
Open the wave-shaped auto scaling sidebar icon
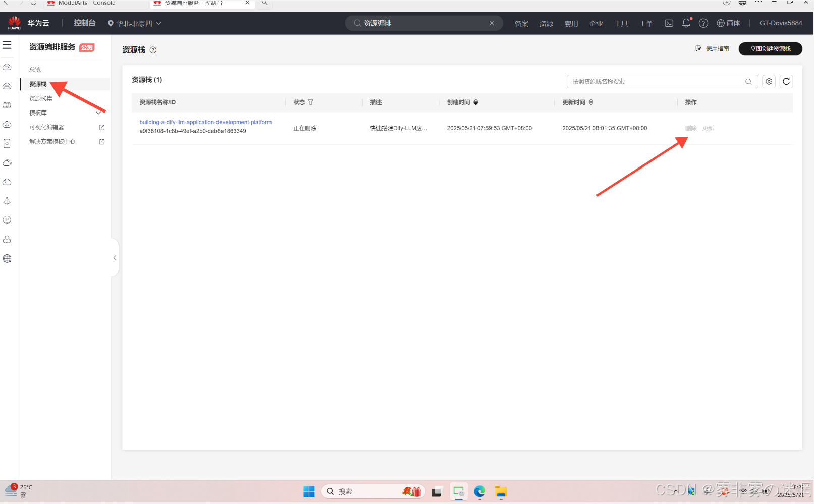tap(7, 105)
